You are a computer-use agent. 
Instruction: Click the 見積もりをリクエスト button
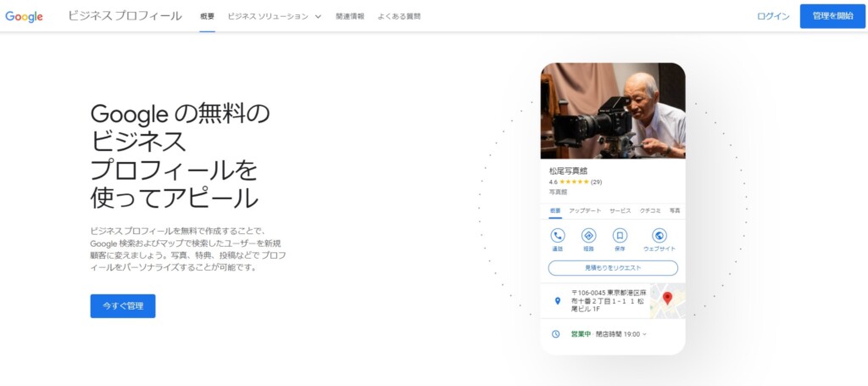pos(613,268)
